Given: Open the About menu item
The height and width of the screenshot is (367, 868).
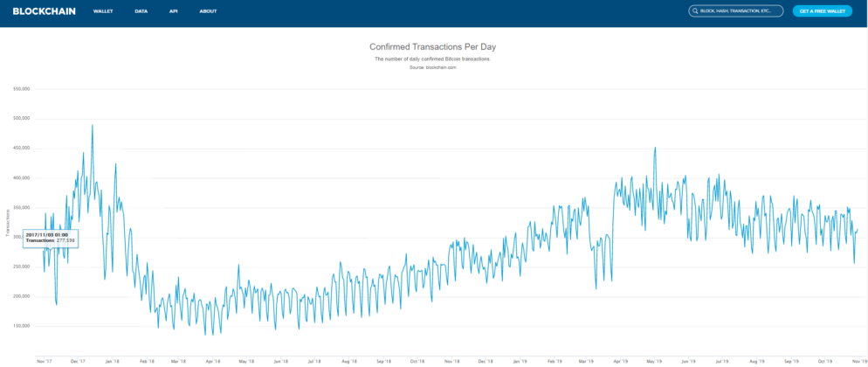Looking at the screenshot, I should (x=208, y=11).
